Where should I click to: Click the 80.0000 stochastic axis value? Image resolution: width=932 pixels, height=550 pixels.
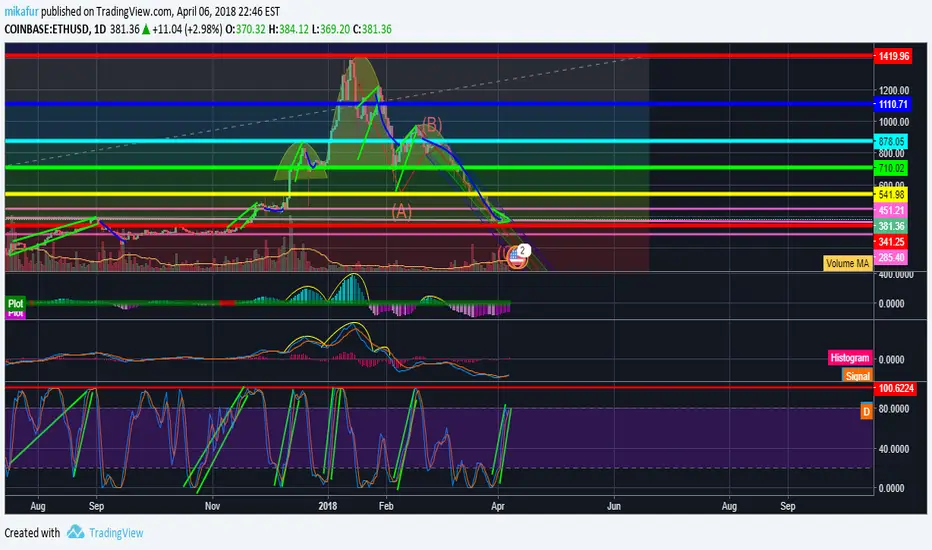[x=893, y=408]
